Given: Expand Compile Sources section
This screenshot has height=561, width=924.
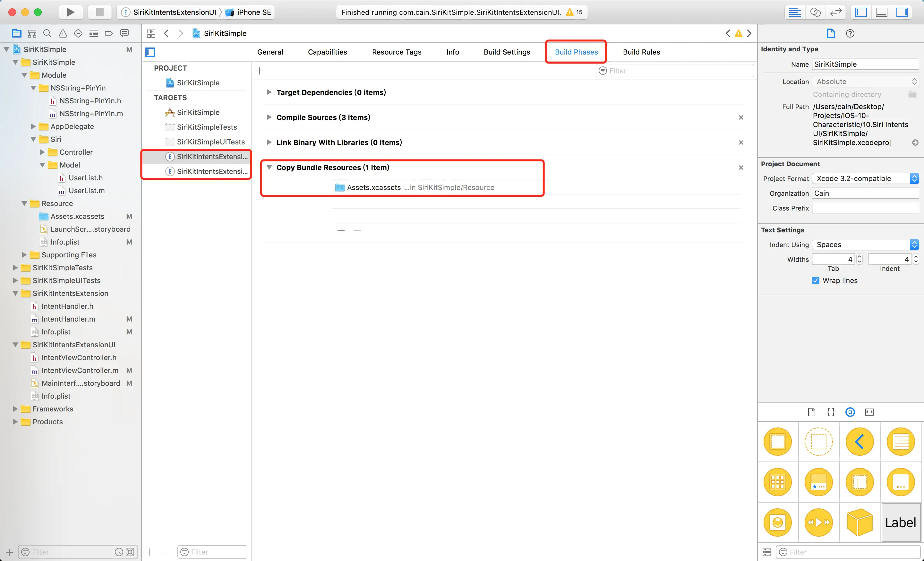Looking at the screenshot, I should (x=269, y=117).
